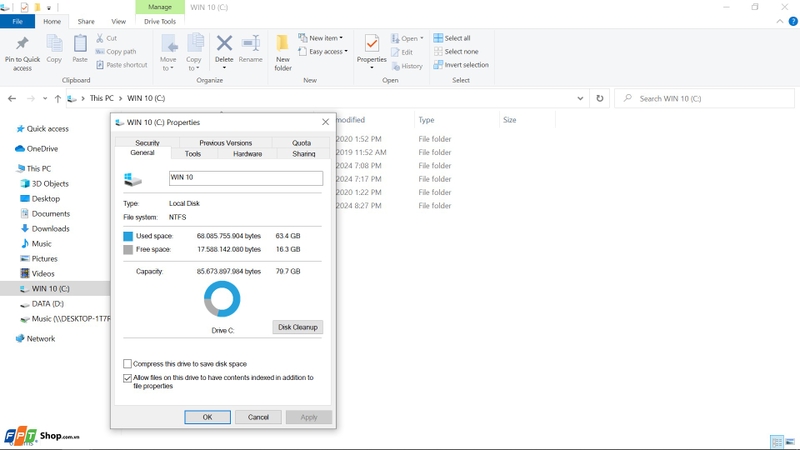Refresh the WIN 10 (C:) folder view

[599, 98]
